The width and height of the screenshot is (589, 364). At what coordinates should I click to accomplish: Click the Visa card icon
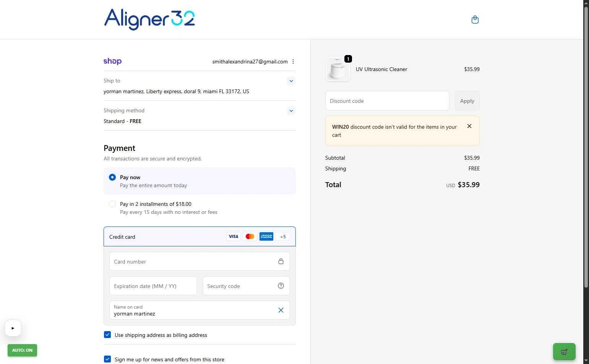(x=234, y=236)
